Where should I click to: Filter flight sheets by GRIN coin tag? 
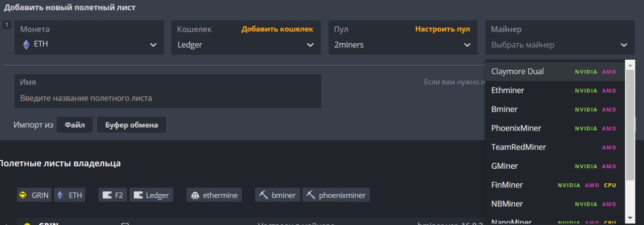tap(35, 195)
